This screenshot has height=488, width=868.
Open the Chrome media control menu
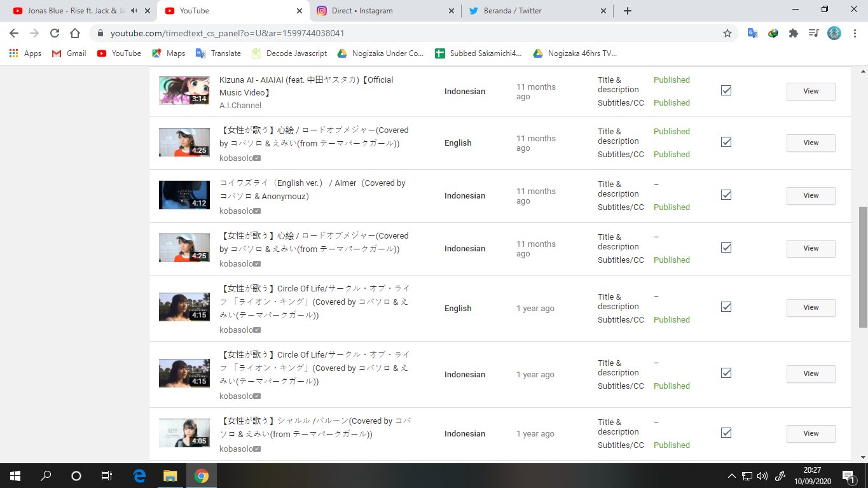(x=813, y=33)
